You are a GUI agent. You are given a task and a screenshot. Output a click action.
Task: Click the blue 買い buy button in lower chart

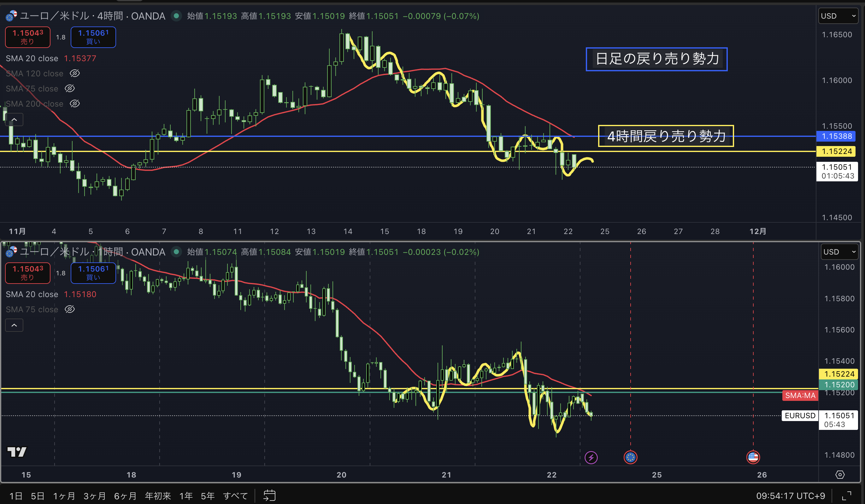[x=93, y=273]
